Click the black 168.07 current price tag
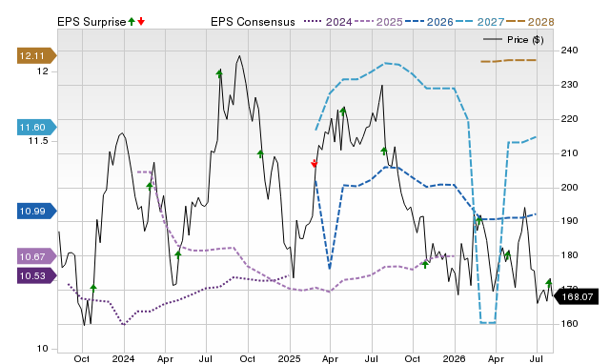 pos(576,297)
